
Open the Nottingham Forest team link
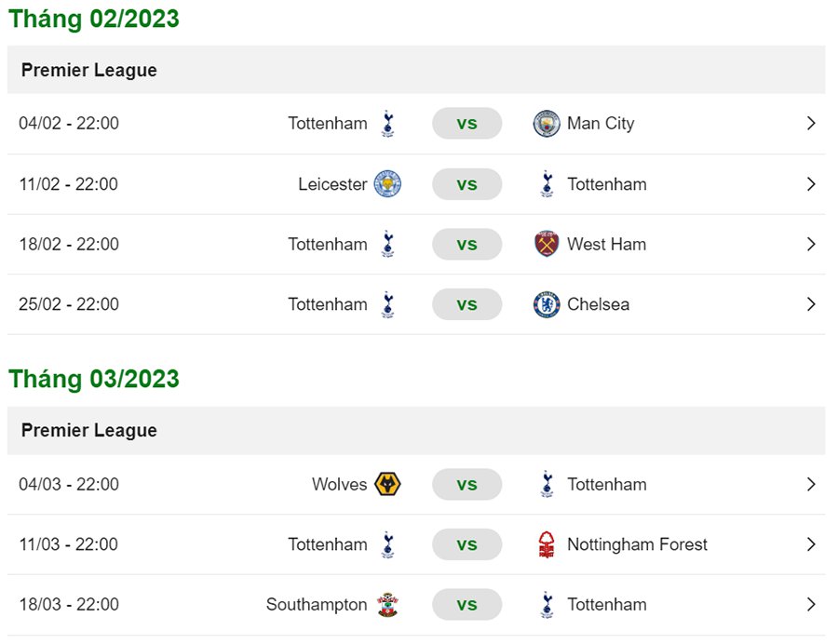pos(637,544)
